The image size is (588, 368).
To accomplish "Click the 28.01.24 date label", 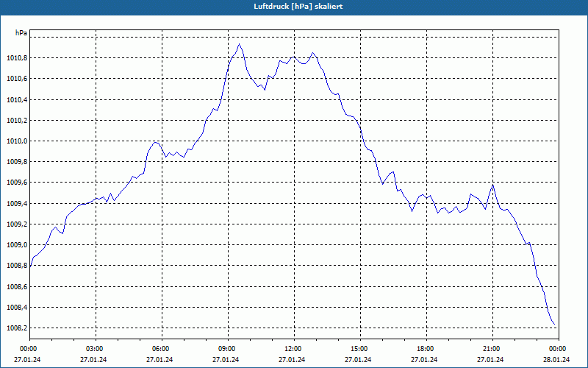I will (x=556, y=360).
